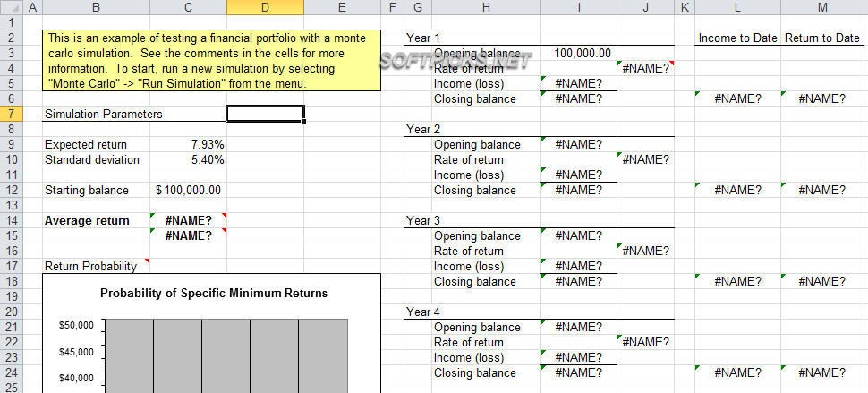868x393 pixels.
Task: Click Year 3 Income (loss) #NAME? value
Action: [578, 266]
